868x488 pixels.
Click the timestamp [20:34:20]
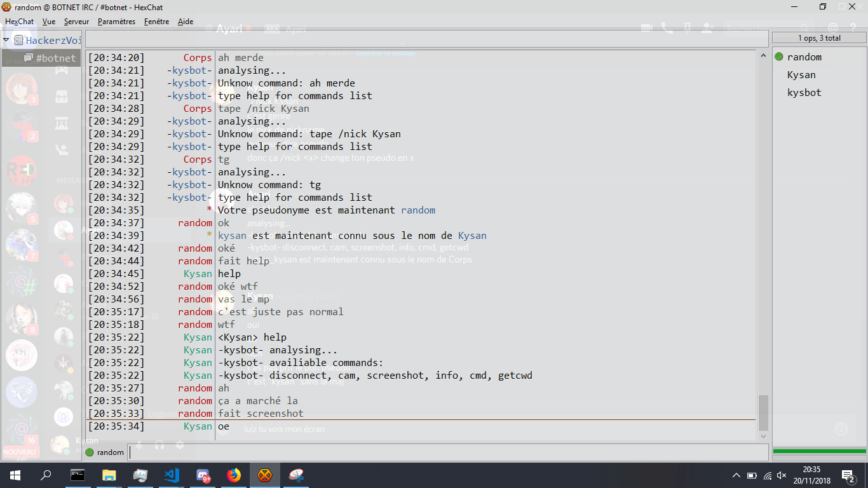tap(116, 58)
